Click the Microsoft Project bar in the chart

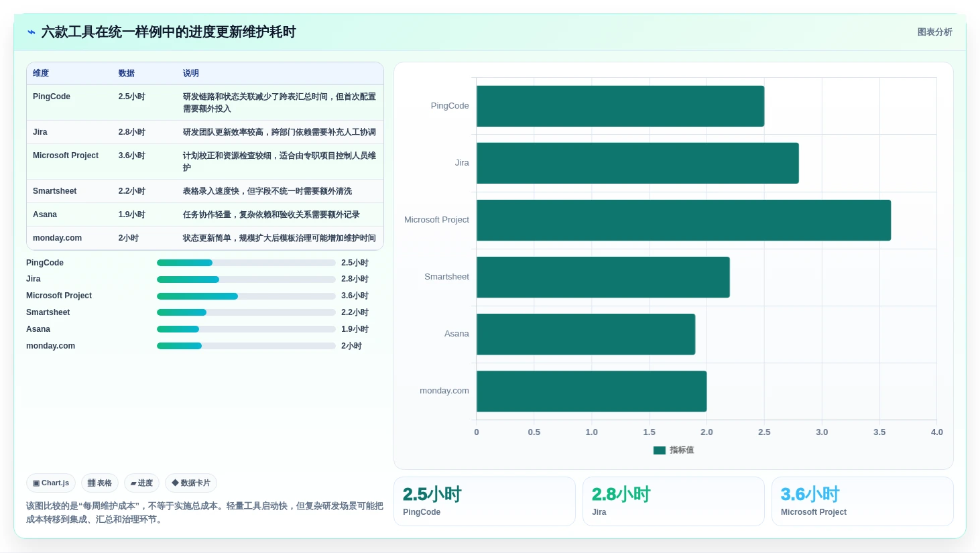point(684,220)
